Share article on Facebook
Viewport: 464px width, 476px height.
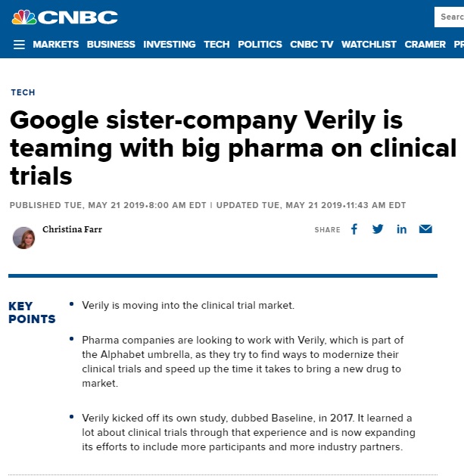(x=354, y=229)
